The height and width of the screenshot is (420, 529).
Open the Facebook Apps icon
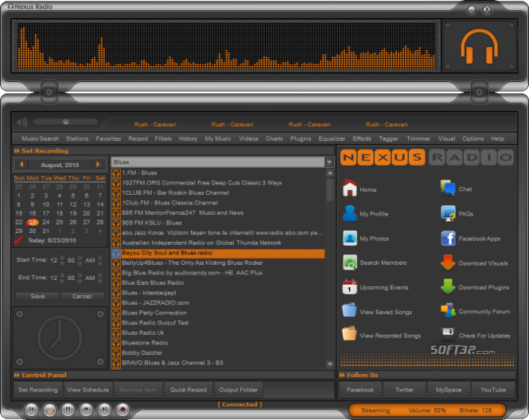pos(448,238)
